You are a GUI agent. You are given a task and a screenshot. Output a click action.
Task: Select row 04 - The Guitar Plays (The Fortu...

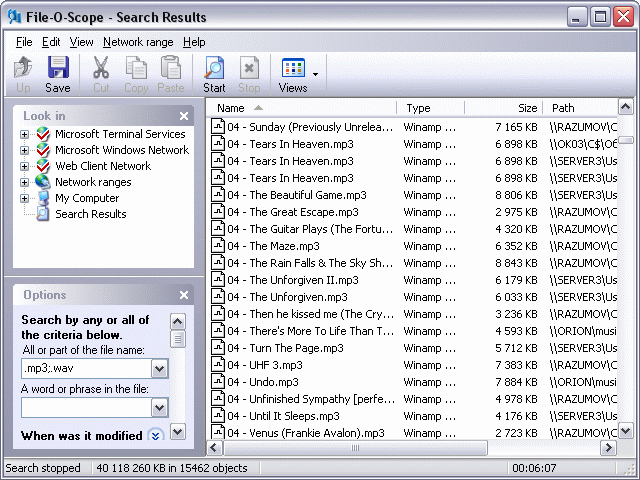413,229
